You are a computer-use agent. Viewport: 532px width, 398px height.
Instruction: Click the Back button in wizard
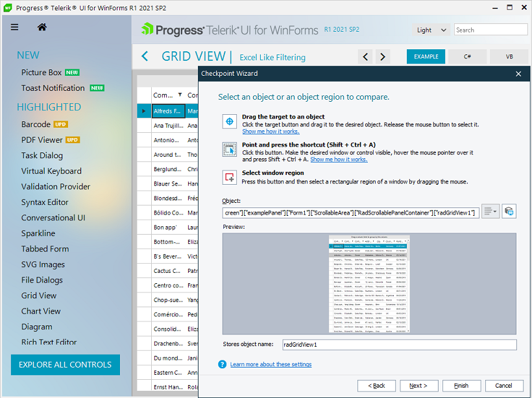pos(376,386)
